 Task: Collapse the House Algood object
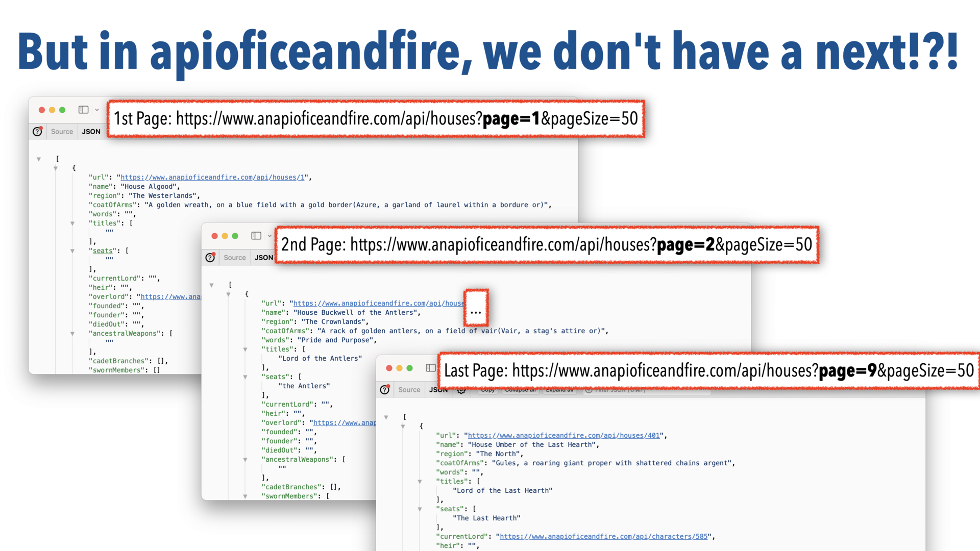point(56,168)
